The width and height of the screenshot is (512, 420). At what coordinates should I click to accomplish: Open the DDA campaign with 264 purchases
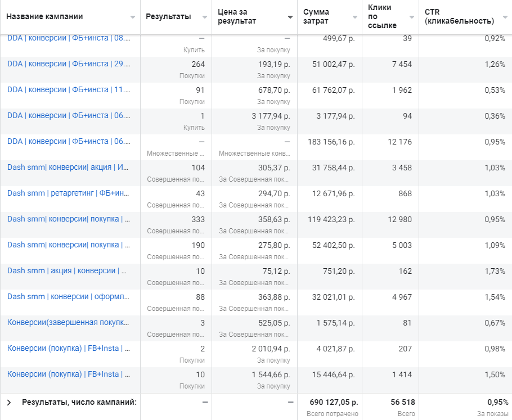pos(69,64)
